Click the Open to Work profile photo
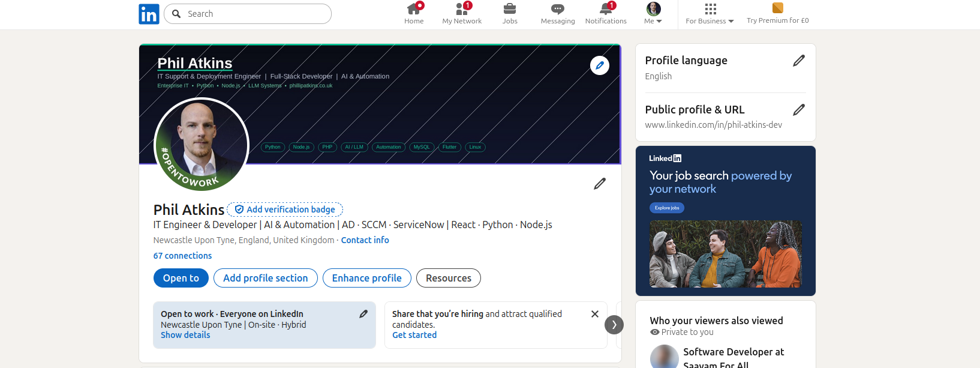 point(202,145)
